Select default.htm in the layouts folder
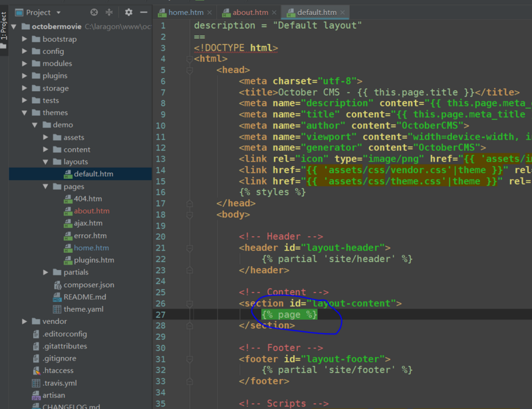 tap(93, 174)
